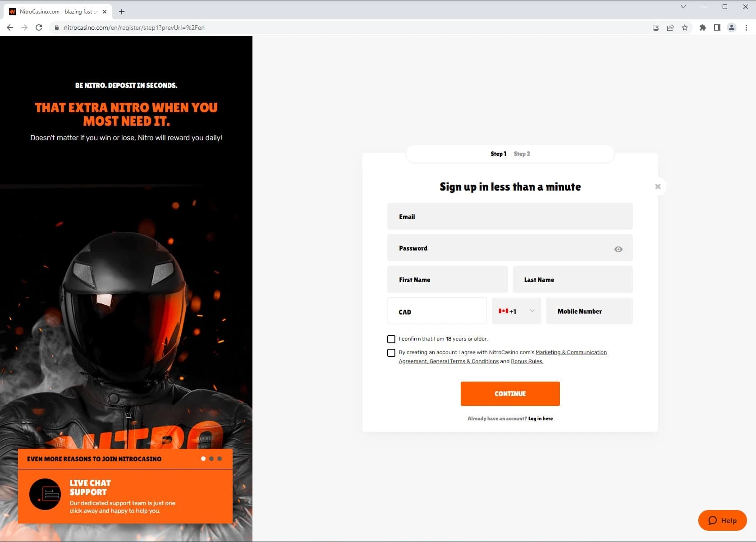Select the NitroCasino.com browser tab
Screen dimensions: 756x542
pyautogui.click(x=58, y=12)
